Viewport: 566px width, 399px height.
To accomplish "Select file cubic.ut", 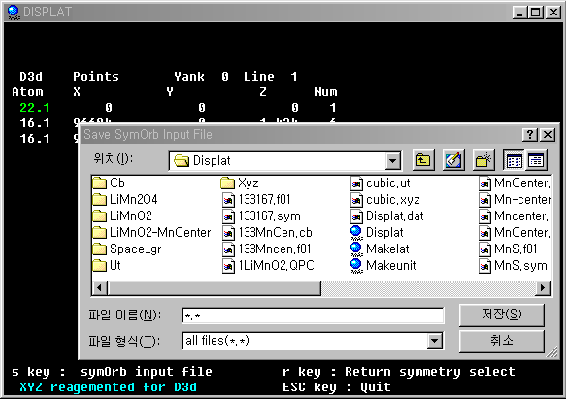I will pos(380,183).
